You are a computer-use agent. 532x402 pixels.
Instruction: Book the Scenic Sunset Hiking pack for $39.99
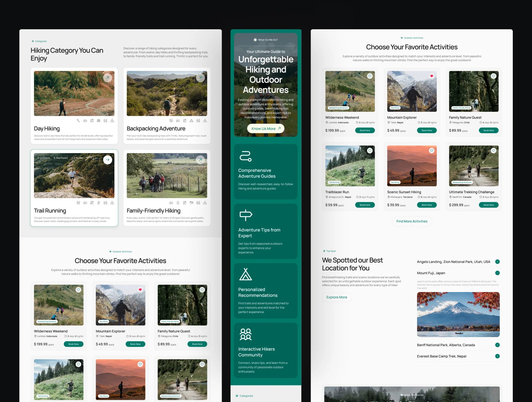point(427,205)
